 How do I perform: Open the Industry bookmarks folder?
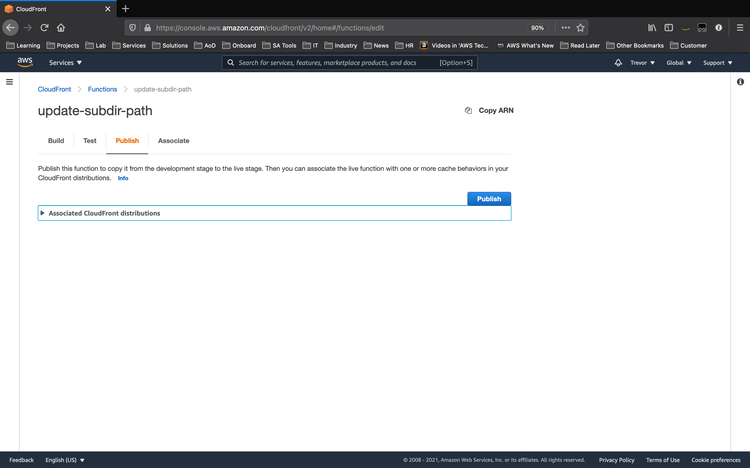click(341, 45)
